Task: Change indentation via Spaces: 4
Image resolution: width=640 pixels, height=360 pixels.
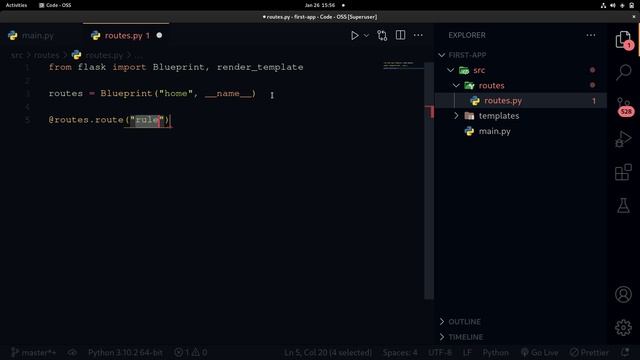Action: [x=400, y=352]
